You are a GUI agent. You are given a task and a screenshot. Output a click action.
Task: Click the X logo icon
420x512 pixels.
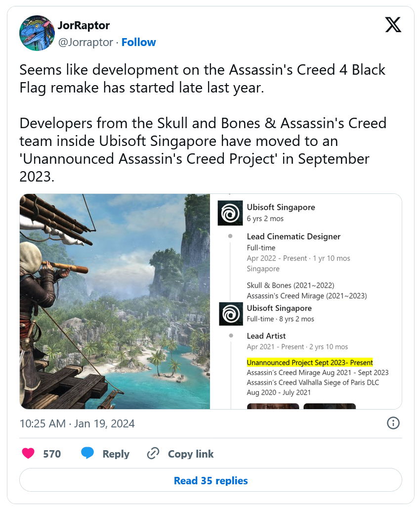coord(393,25)
